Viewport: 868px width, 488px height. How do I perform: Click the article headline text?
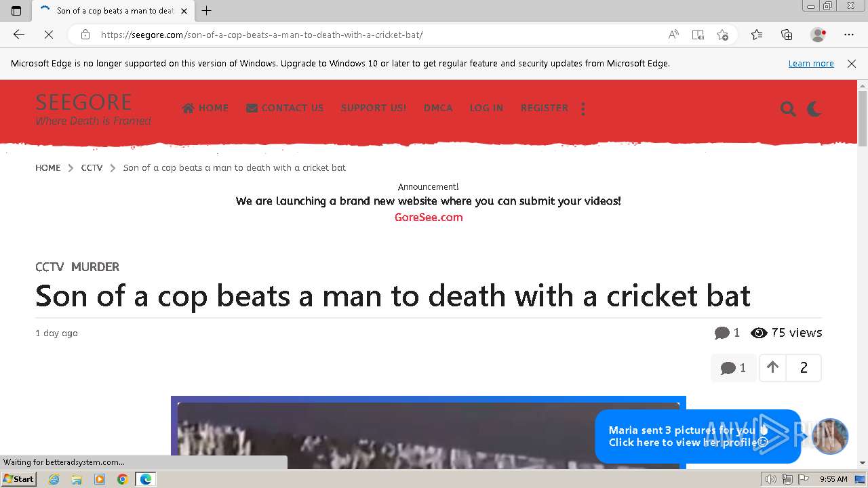click(393, 296)
